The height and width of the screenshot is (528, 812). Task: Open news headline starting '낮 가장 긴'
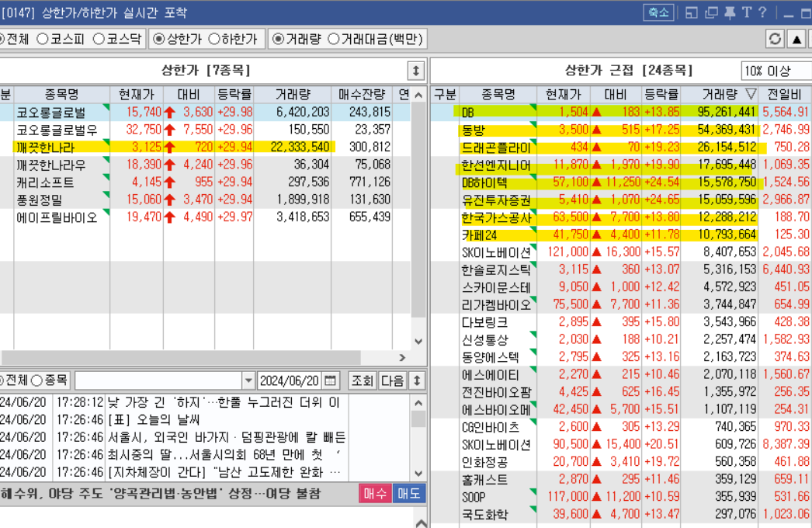pyautogui.click(x=224, y=402)
